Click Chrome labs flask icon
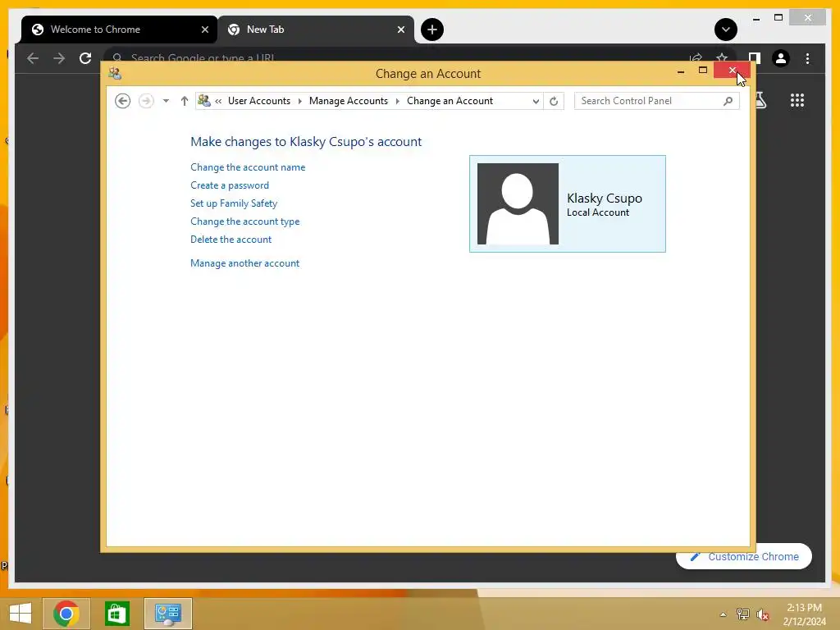This screenshot has width=840, height=630. (761, 100)
